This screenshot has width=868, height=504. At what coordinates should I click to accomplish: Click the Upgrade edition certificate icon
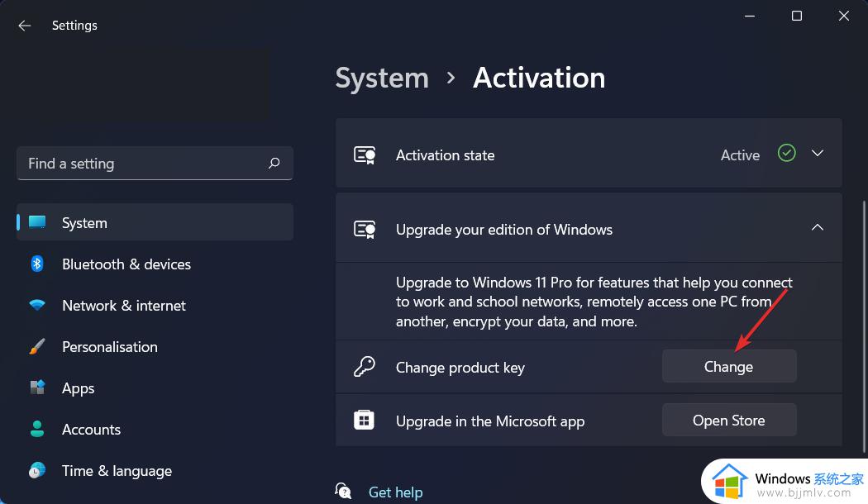365,229
